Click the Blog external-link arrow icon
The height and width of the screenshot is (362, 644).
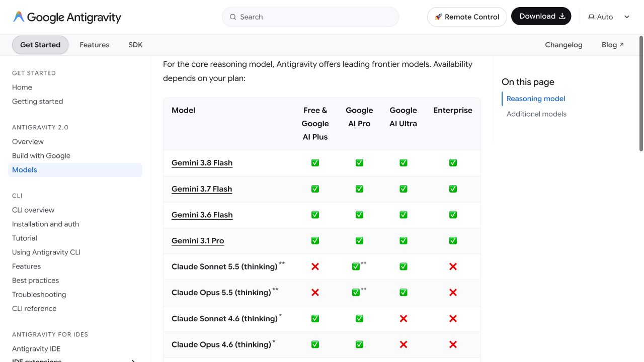pos(621,45)
